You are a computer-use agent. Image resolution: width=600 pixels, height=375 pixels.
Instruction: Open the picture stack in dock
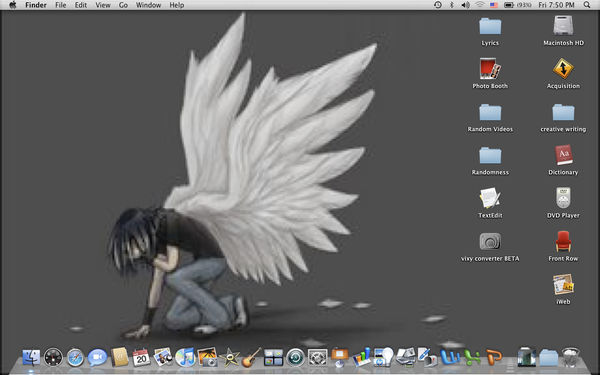527,357
